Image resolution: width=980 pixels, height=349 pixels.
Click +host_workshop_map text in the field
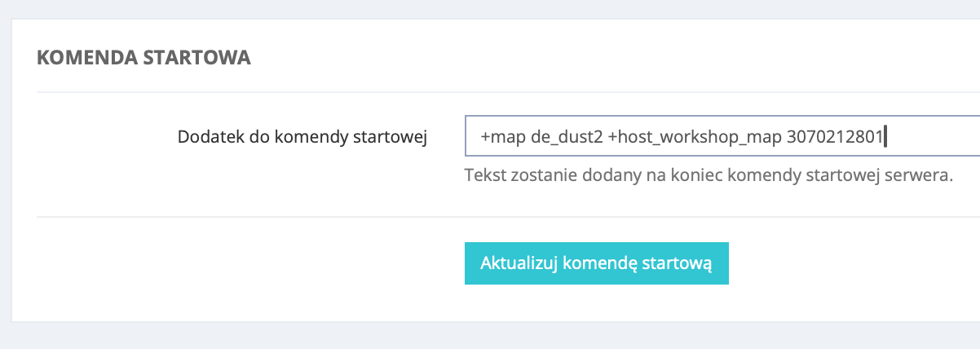(695, 137)
